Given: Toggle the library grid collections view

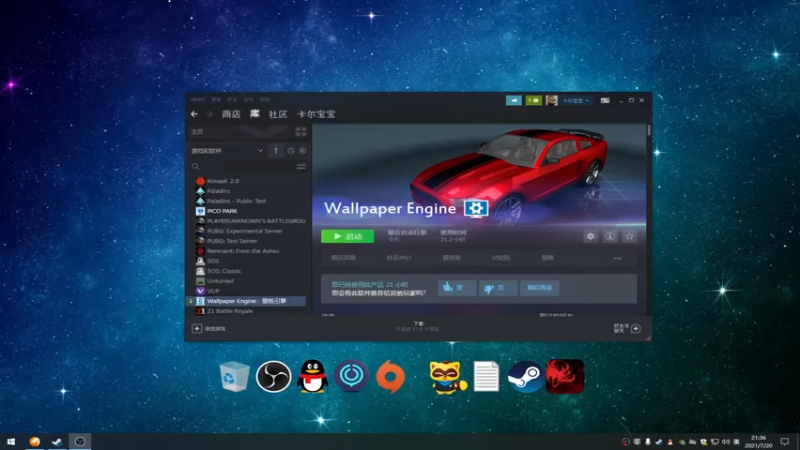Looking at the screenshot, I should click(301, 132).
